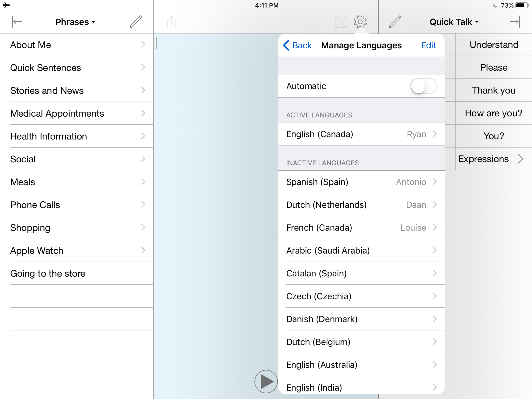Open the Quick Talk dropdown

click(x=454, y=22)
